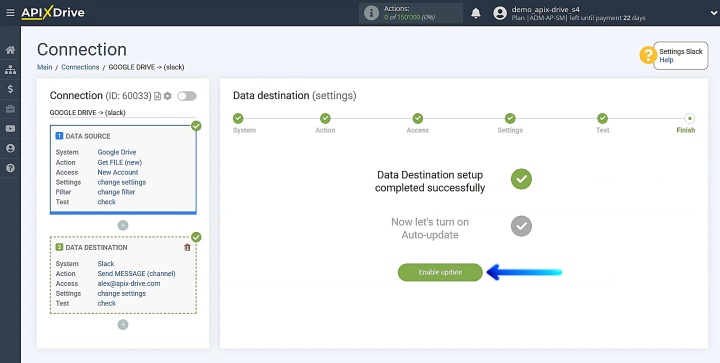Click the green checkmark on Data Source card

pyautogui.click(x=196, y=126)
